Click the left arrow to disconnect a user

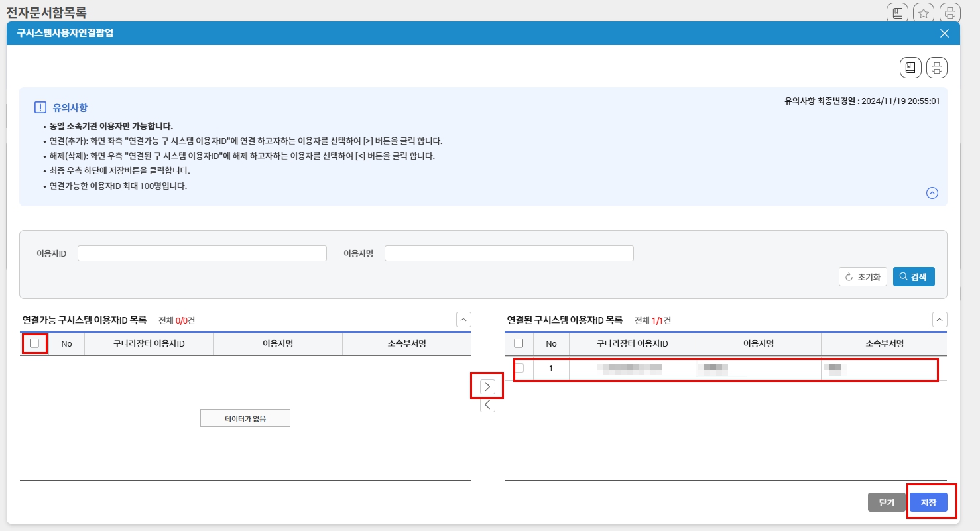click(x=487, y=404)
